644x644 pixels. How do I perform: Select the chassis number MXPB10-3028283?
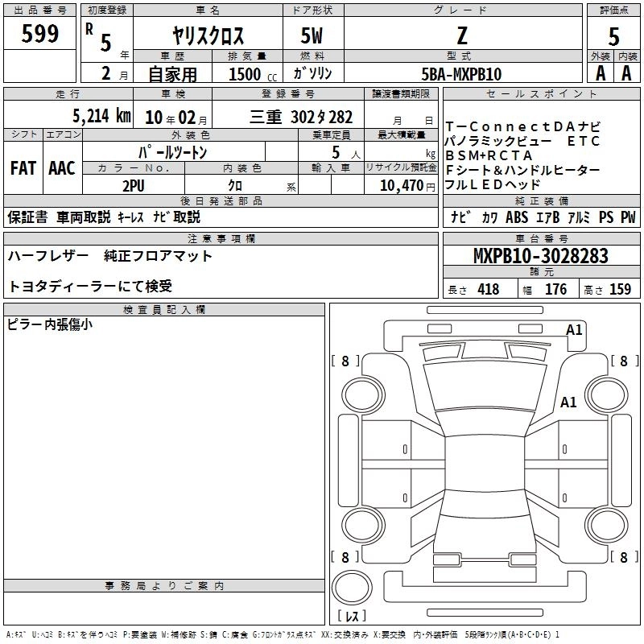click(x=540, y=256)
